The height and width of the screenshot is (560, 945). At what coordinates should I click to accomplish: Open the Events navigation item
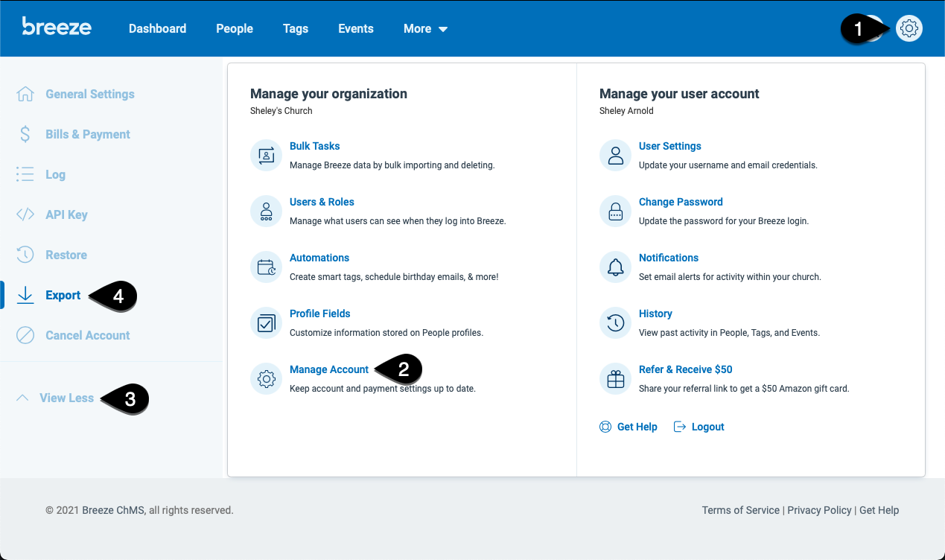(356, 28)
